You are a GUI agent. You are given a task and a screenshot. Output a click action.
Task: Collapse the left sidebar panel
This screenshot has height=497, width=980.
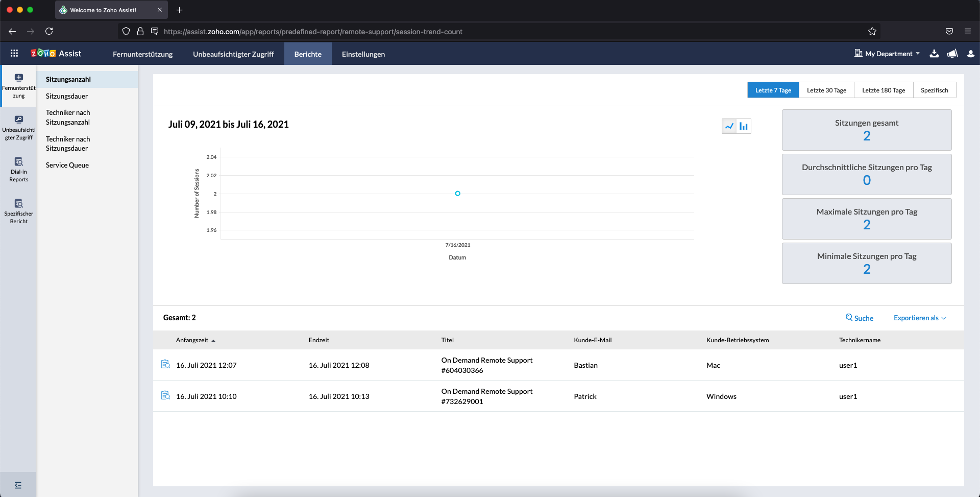(x=18, y=485)
